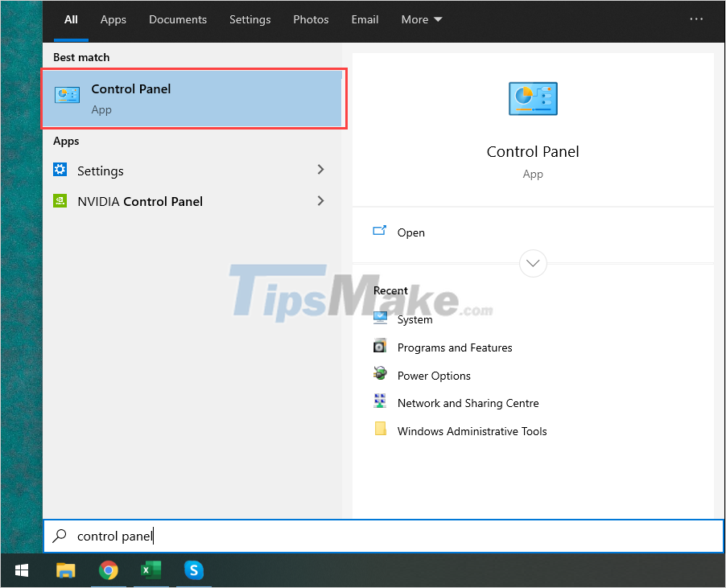726x588 pixels.
Task: Select the Photos filter tab
Action: (311, 19)
